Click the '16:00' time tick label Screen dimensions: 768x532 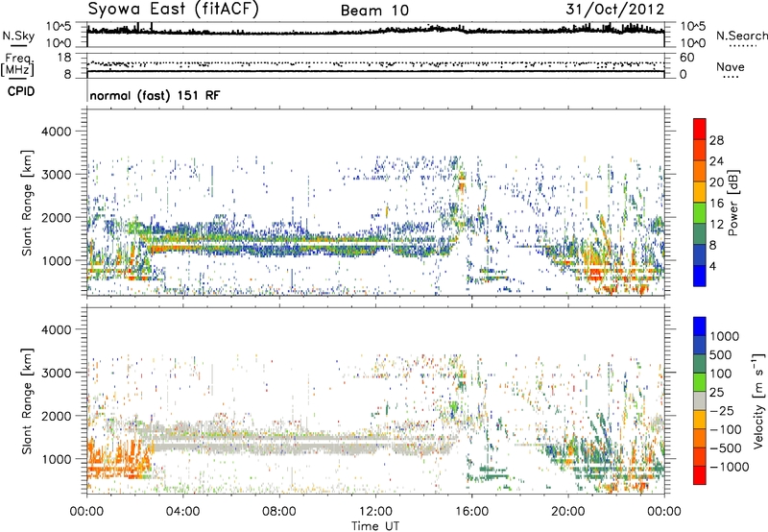click(471, 512)
